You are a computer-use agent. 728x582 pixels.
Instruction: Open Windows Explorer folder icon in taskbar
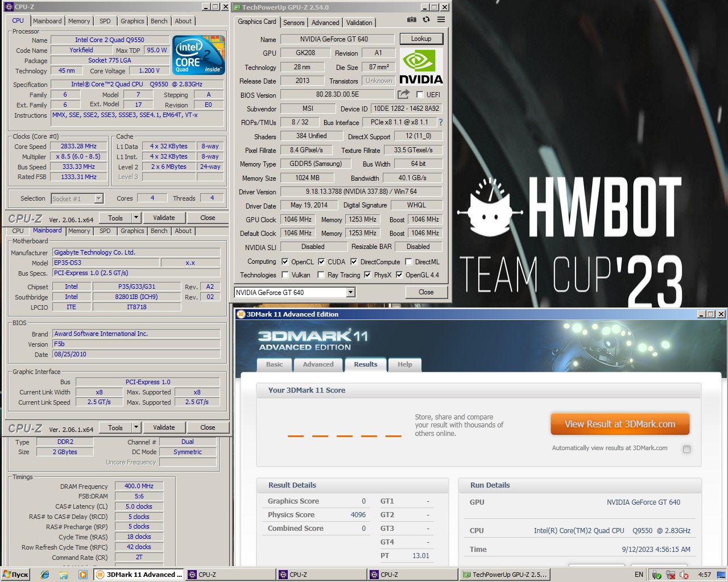[x=64, y=575]
